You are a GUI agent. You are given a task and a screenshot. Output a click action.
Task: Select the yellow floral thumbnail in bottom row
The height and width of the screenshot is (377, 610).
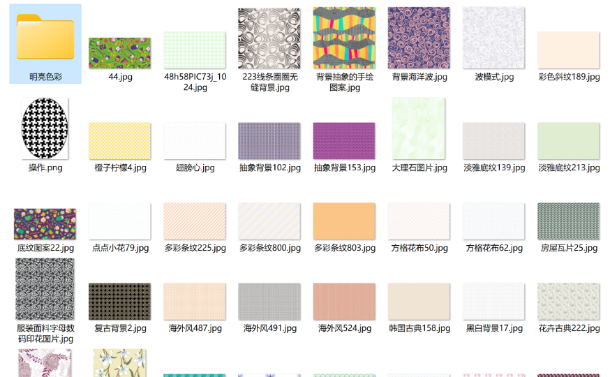(120, 363)
